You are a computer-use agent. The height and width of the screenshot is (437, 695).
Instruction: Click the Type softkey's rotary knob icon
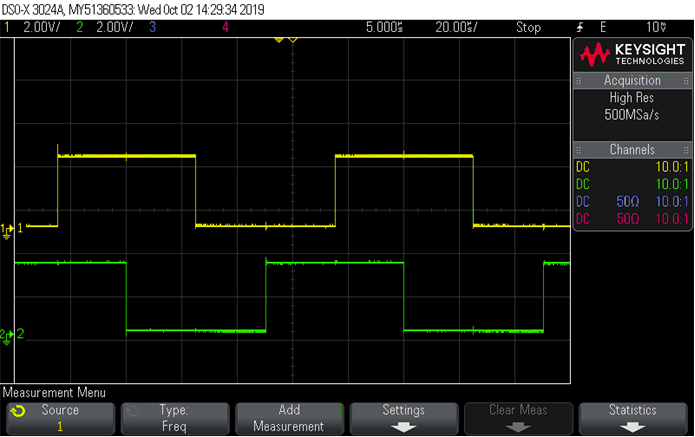point(133,411)
